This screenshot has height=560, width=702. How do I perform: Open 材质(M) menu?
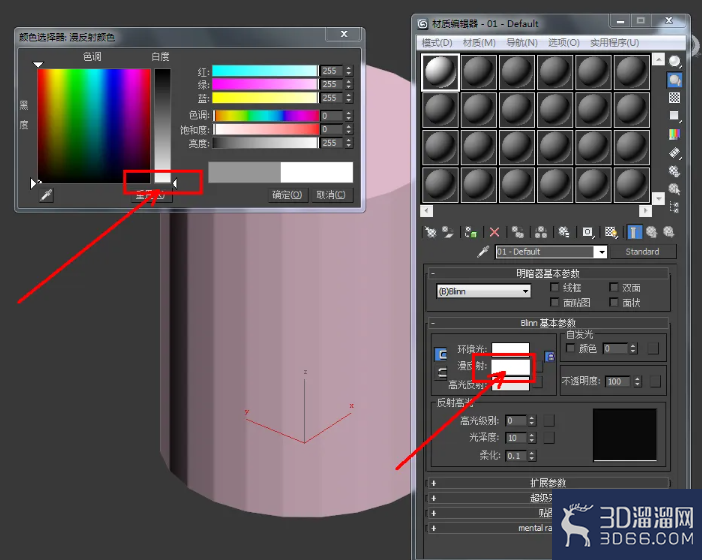click(x=479, y=43)
